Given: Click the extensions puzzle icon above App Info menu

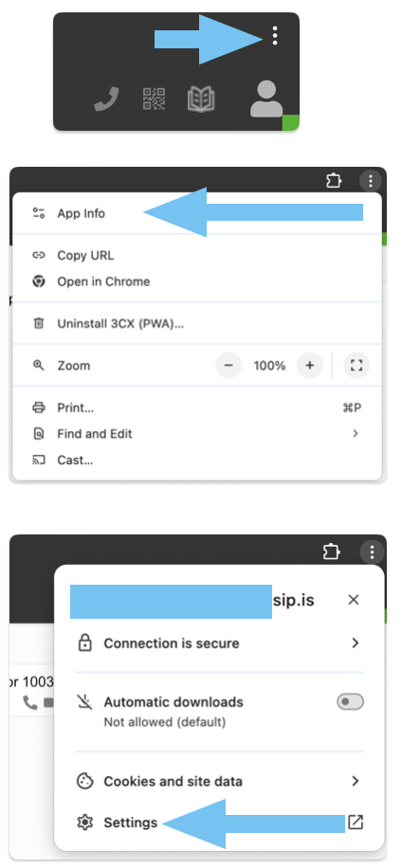Looking at the screenshot, I should (x=334, y=180).
